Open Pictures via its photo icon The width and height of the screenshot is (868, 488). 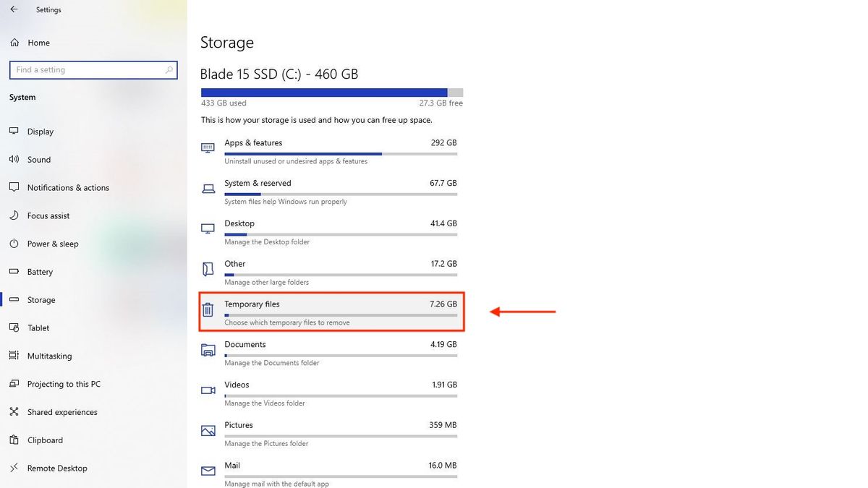click(208, 430)
